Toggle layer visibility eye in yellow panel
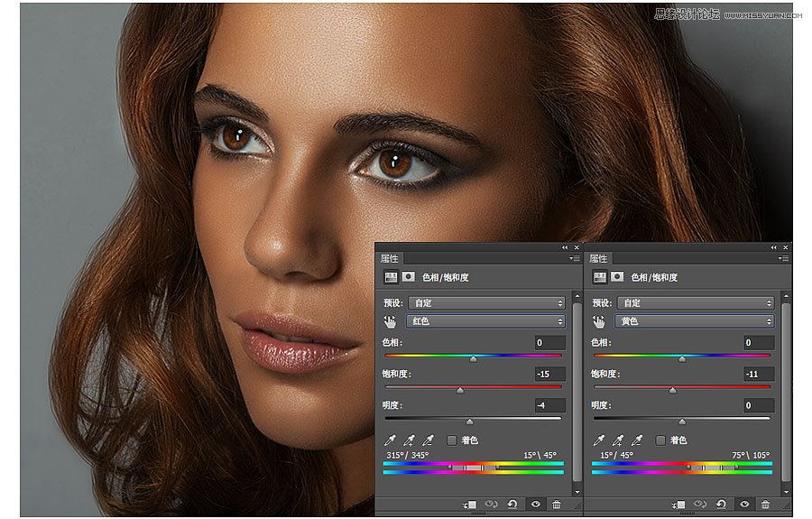This screenshot has height=519, width=812. point(744,504)
